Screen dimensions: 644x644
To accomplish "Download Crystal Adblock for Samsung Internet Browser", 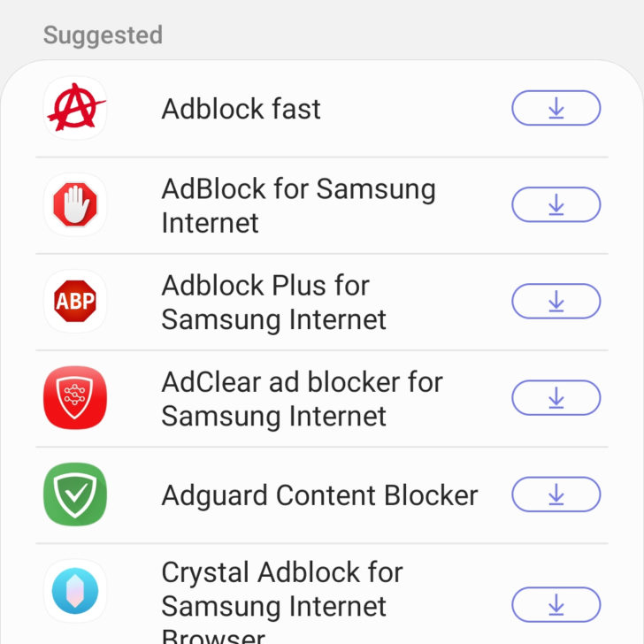I will 556,606.
